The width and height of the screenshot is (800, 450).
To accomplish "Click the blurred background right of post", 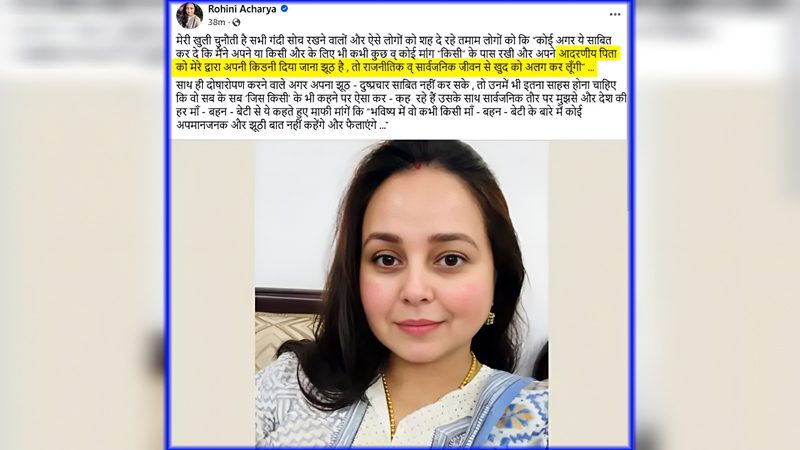I will (717, 225).
